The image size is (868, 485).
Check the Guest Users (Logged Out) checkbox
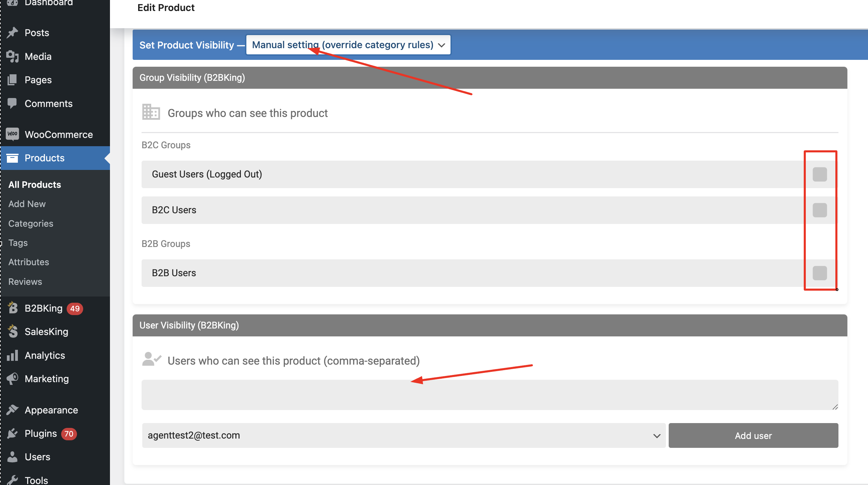(820, 174)
